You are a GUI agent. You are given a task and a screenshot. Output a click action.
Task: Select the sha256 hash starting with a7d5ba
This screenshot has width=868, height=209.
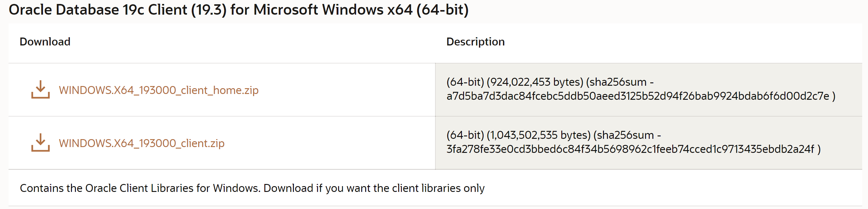[x=638, y=96]
